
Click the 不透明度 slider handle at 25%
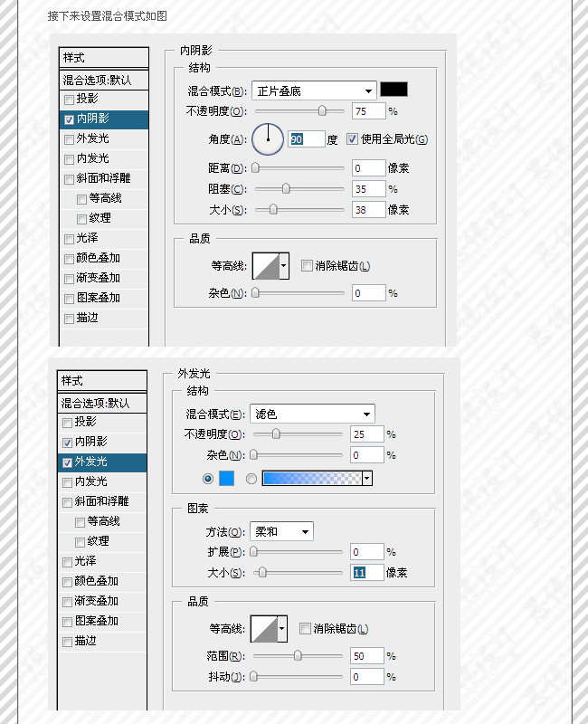tap(276, 434)
